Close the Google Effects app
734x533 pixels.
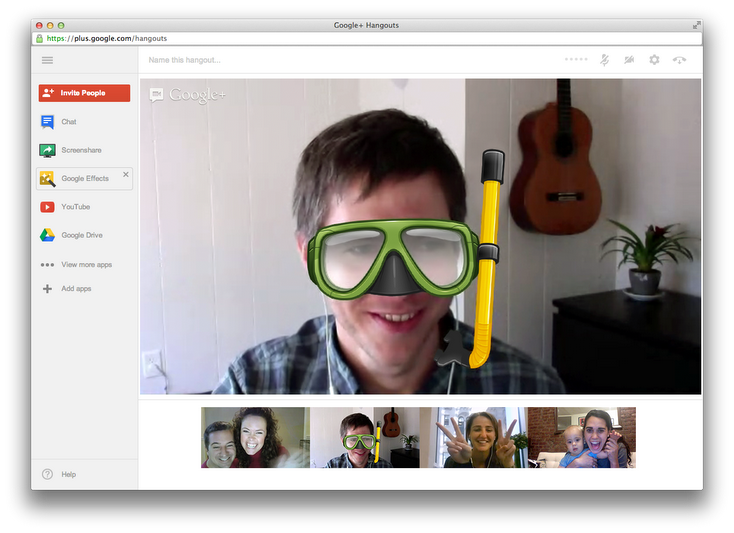tap(125, 174)
